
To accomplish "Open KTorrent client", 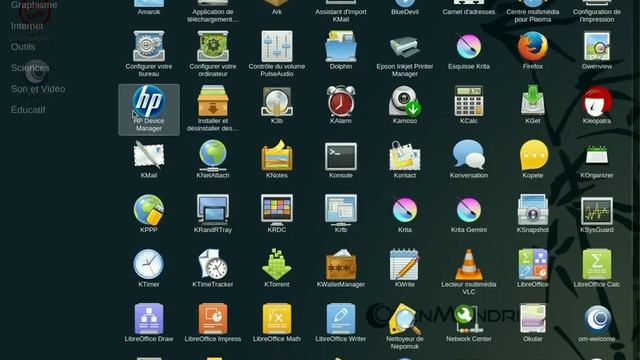I will point(277,269).
